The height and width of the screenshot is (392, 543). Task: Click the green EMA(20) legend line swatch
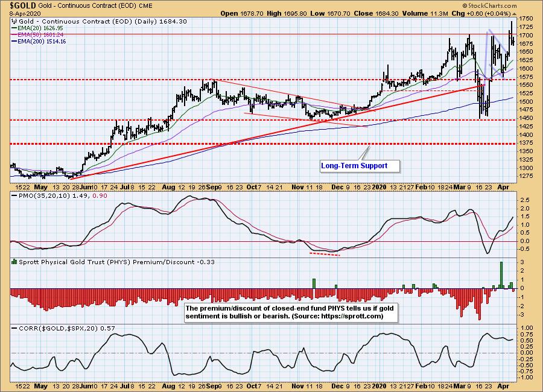[x=14, y=28]
